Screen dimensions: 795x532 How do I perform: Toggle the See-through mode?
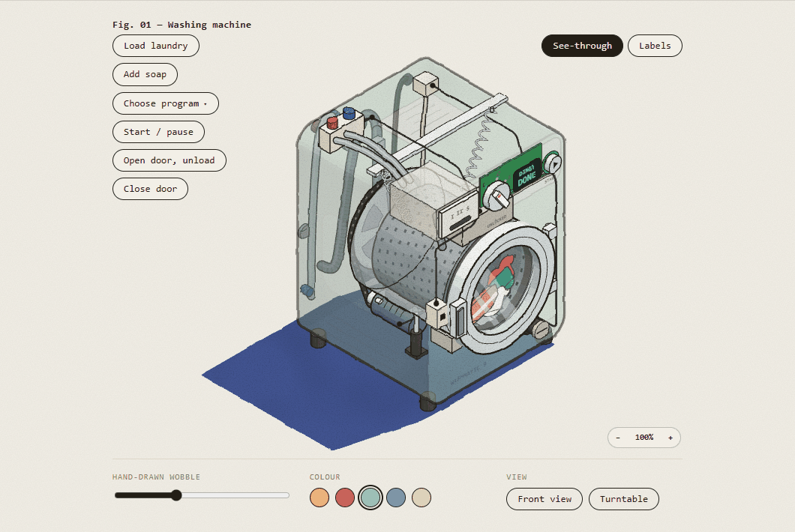tap(582, 46)
